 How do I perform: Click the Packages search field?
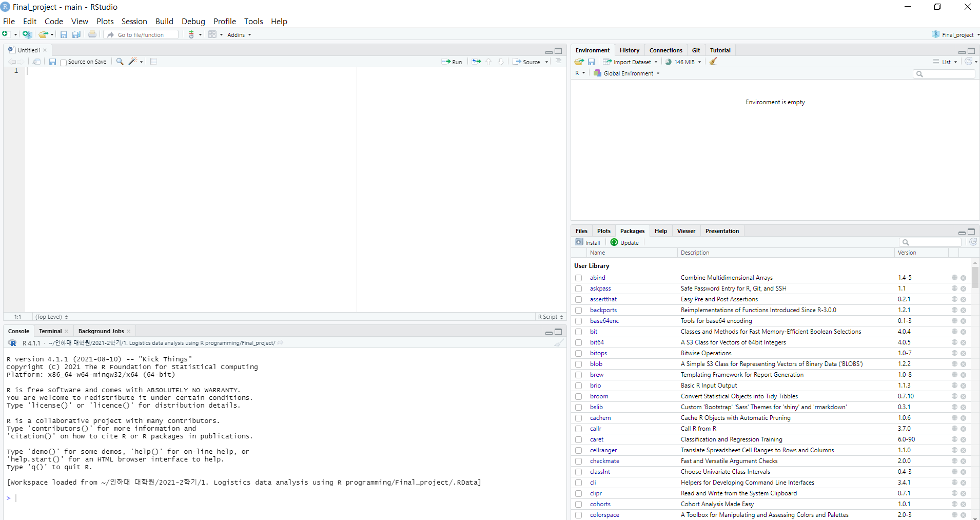pos(931,242)
